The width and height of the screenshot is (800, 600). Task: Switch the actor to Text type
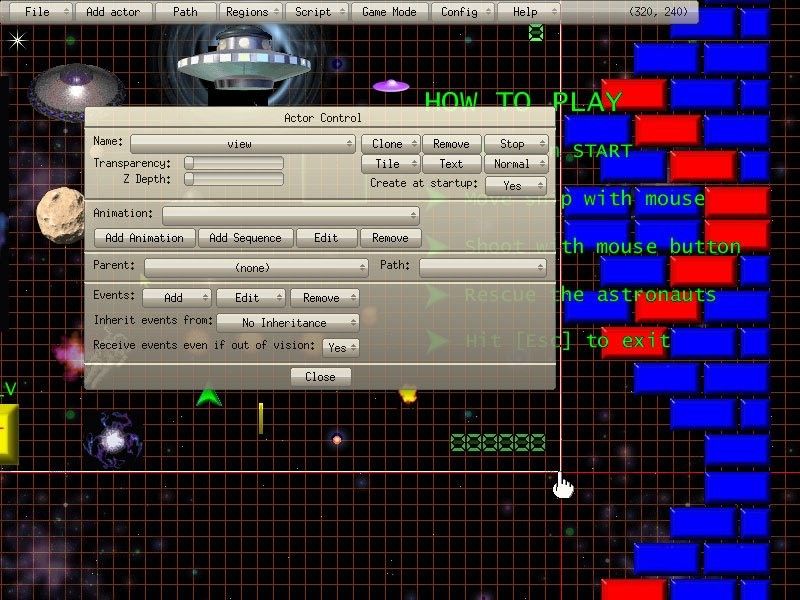click(x=452, y=163)
